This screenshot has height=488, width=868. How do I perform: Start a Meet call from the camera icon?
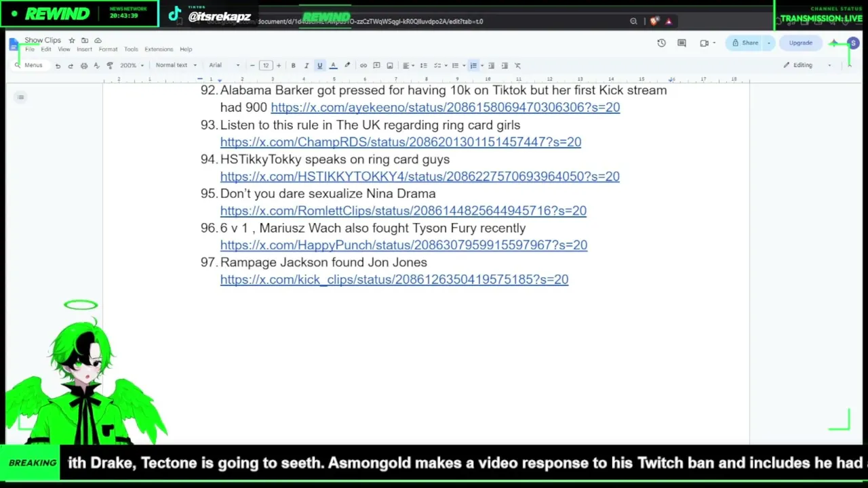click(x=704, y=43)
